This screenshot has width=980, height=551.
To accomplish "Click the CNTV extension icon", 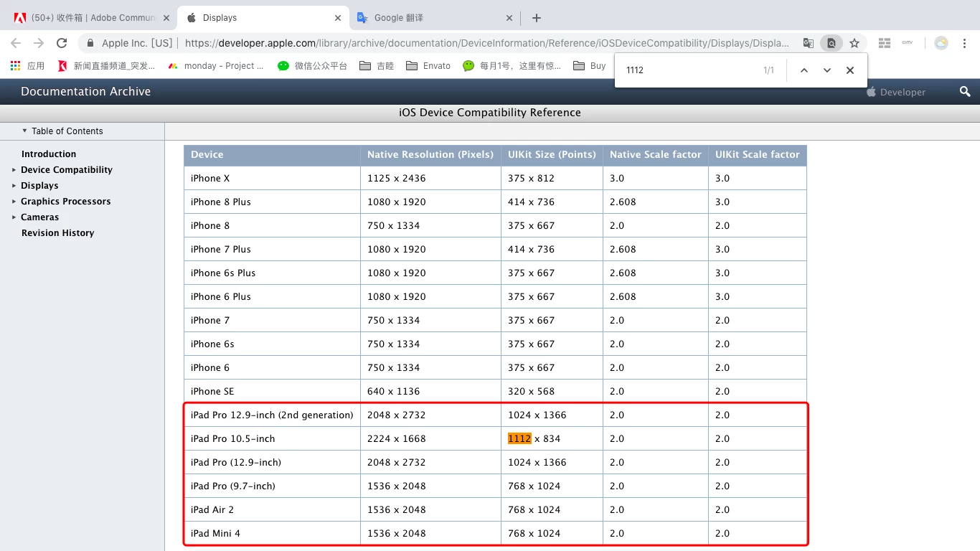I will pos(908,43).
